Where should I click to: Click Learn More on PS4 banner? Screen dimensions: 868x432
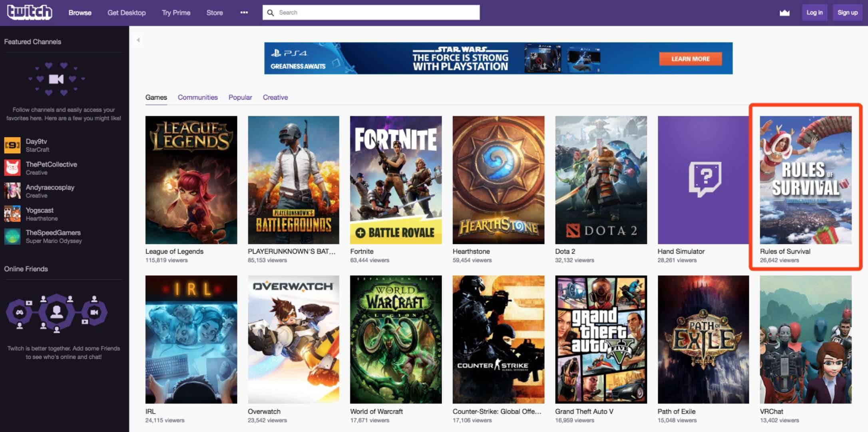690,59
